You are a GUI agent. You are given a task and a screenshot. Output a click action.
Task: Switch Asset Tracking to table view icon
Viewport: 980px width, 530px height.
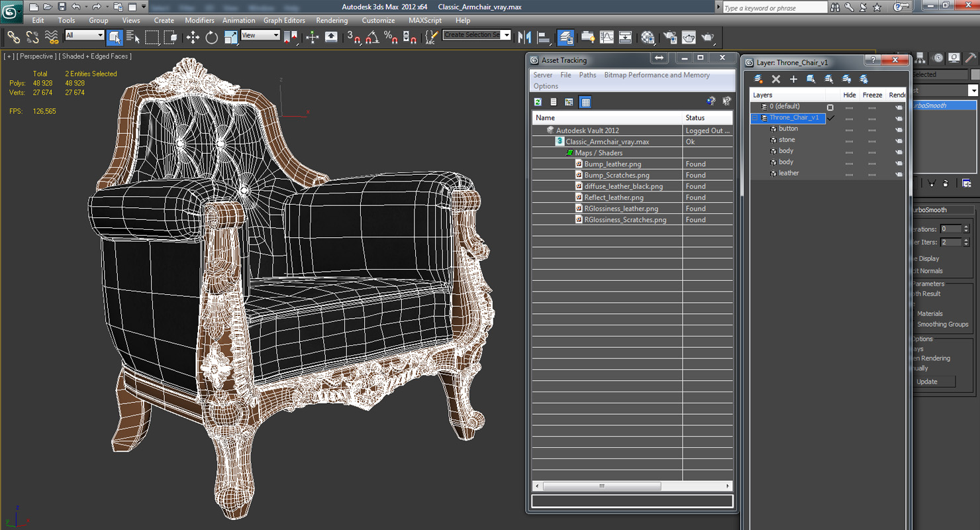[x=585, y=102]
